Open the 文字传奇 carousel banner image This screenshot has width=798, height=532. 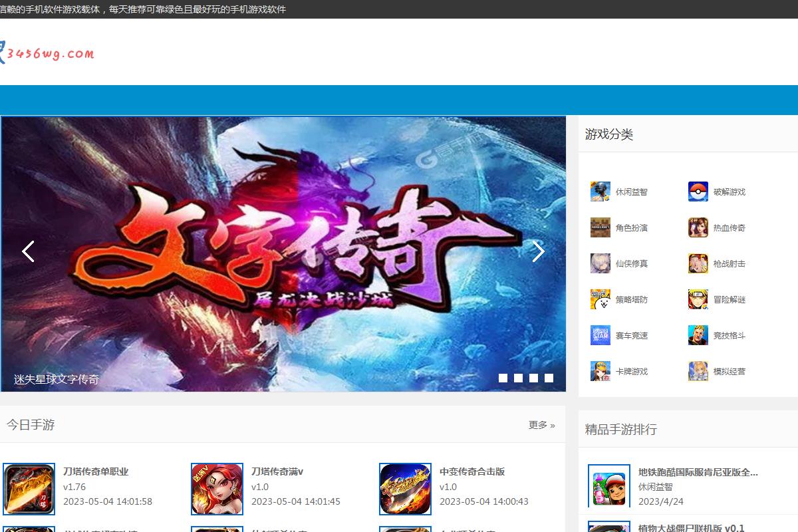283,254
